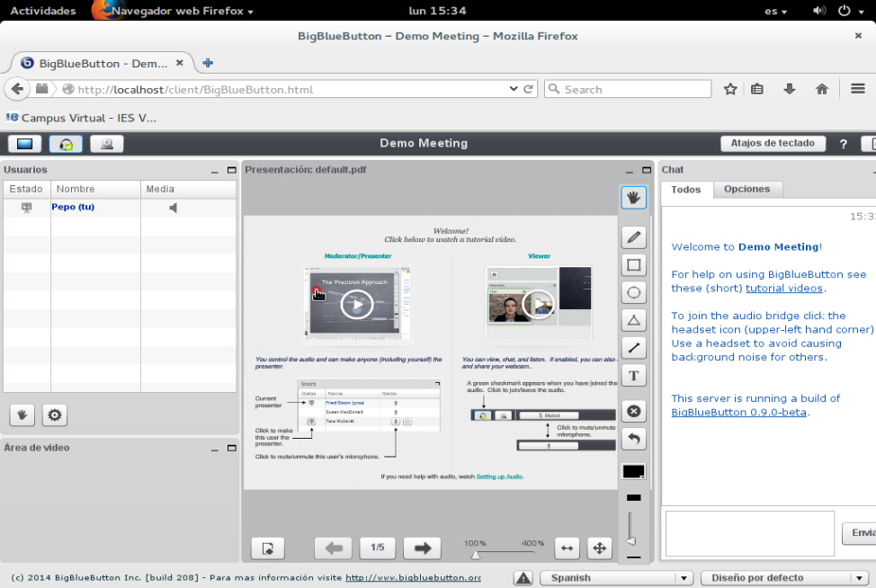Toggle webcam sharing button

point(107,144)
